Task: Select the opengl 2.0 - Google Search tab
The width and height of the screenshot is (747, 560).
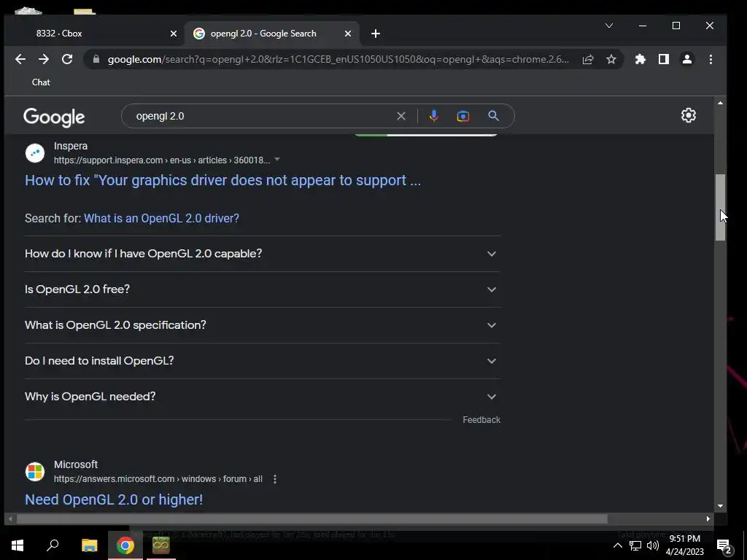Action: pos(271,34)
